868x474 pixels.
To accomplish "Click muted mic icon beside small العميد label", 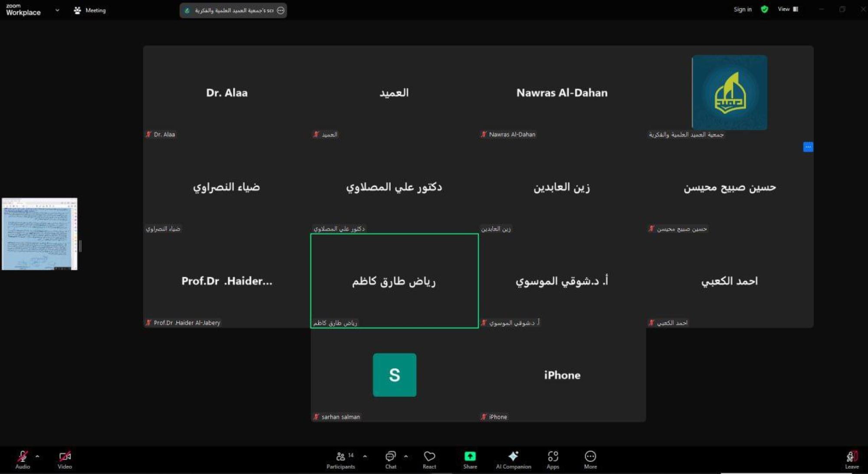I will (x=316, y=134).
